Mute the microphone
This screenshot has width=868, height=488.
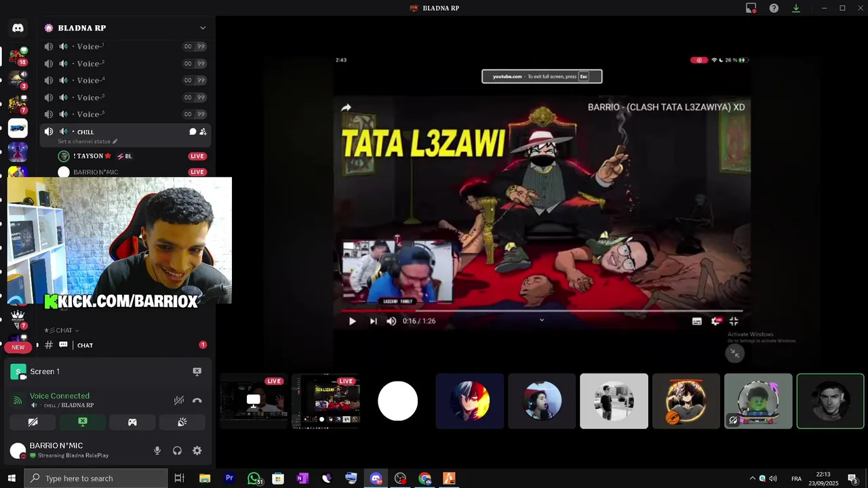(157, 451)
